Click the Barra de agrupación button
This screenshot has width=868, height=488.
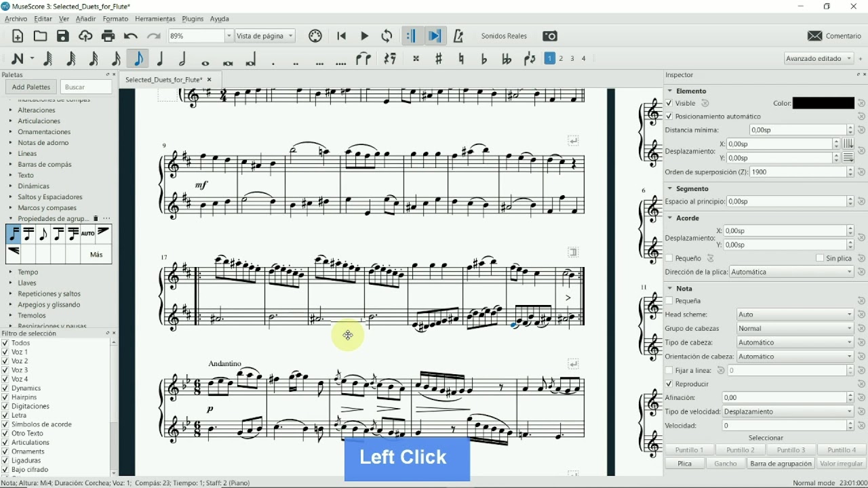click(x=781, y=464)
